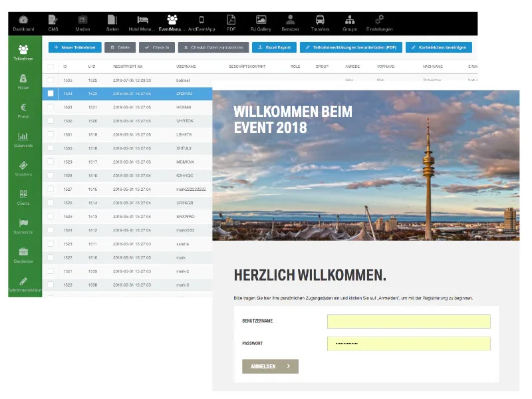Select username ERXWRO cell
Screen dimensions: 532x399
186,217
